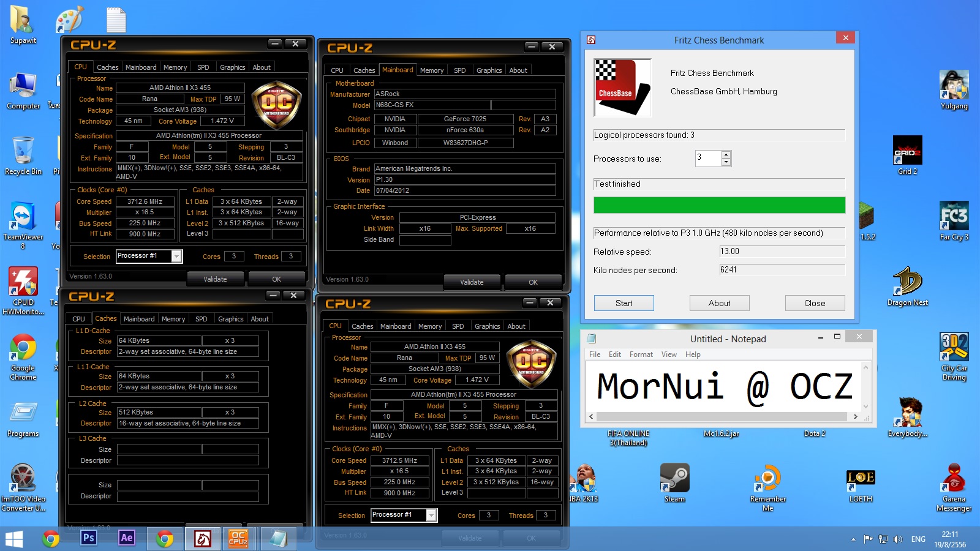980x551 pixels.
Task: Click OK in the Mainboard CPU-Z window
Action: [533, 282]
